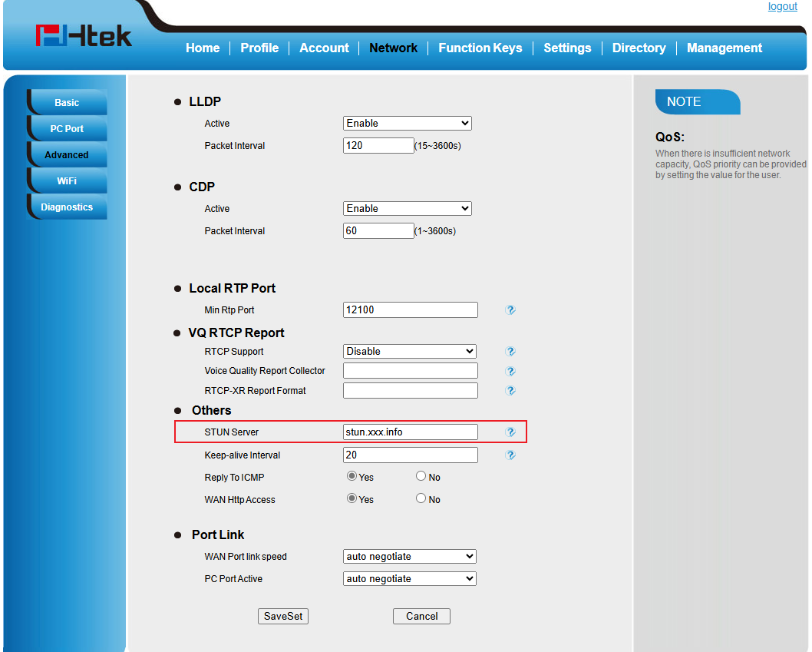Click help icon next to Min Rtp Port
Image resolution: width=812 pixels, height=652 pixels.
510,310
